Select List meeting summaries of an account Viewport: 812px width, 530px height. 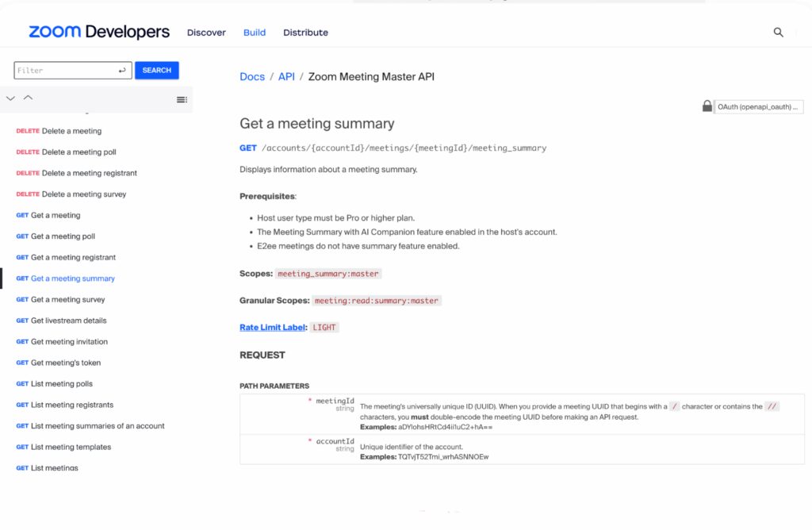coord(90,426)
